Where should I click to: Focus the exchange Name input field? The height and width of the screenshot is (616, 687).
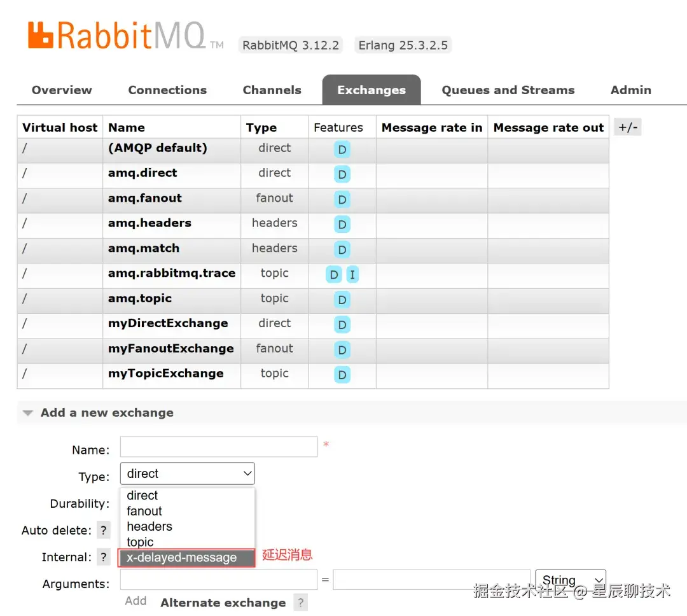[219, 447]
